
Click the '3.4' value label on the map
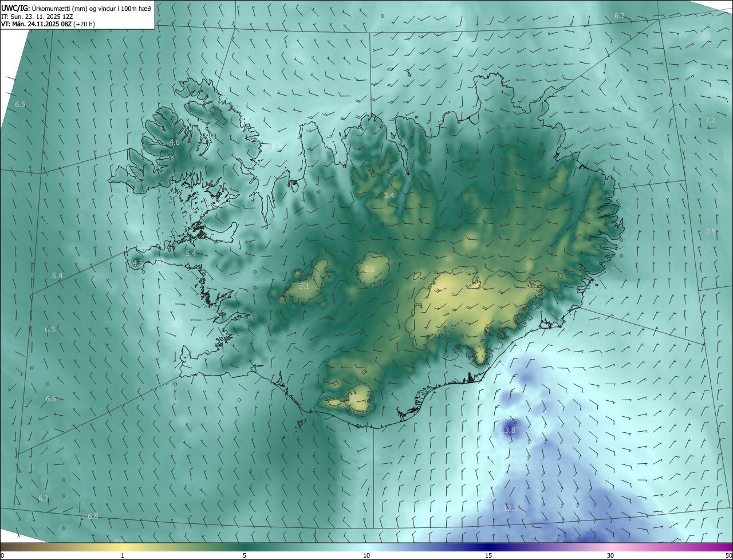coord(389,196)
